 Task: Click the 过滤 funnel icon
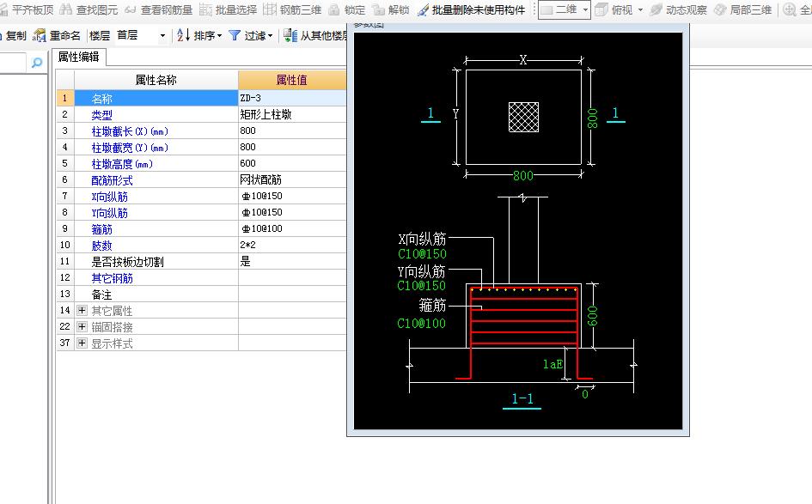click(x=235, y=35)
